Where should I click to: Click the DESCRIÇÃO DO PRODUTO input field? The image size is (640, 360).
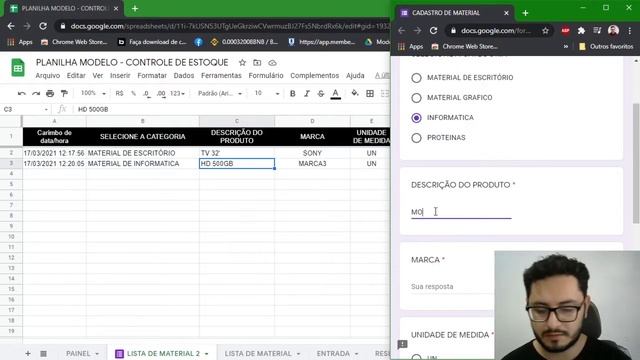pos(461,212)
